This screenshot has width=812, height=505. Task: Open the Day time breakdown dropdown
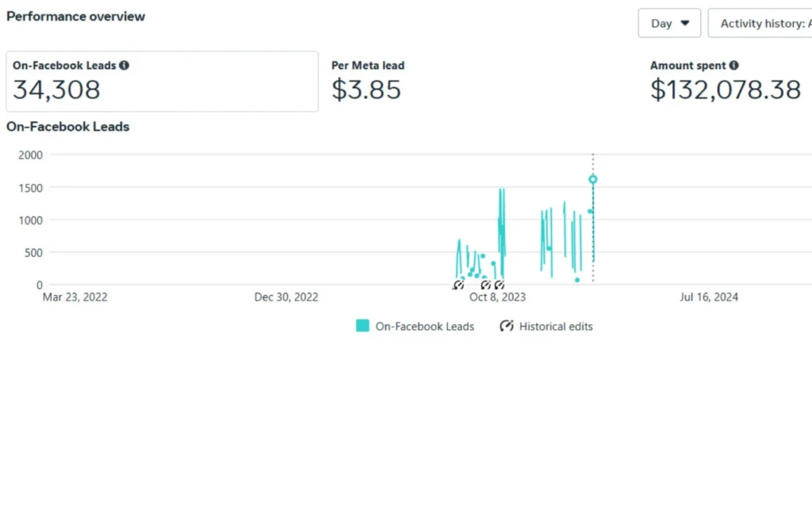click(668, 23)
